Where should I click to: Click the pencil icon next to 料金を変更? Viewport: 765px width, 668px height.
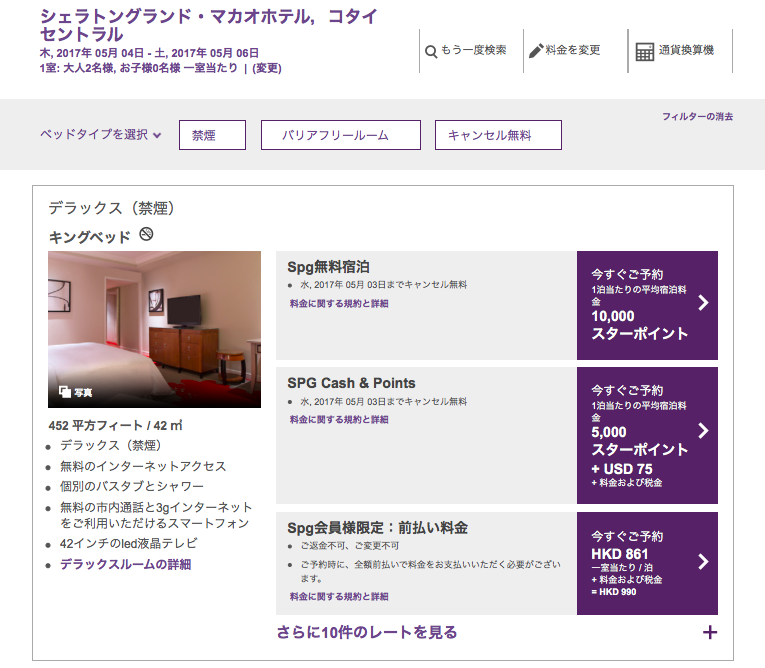click(536, 51)
